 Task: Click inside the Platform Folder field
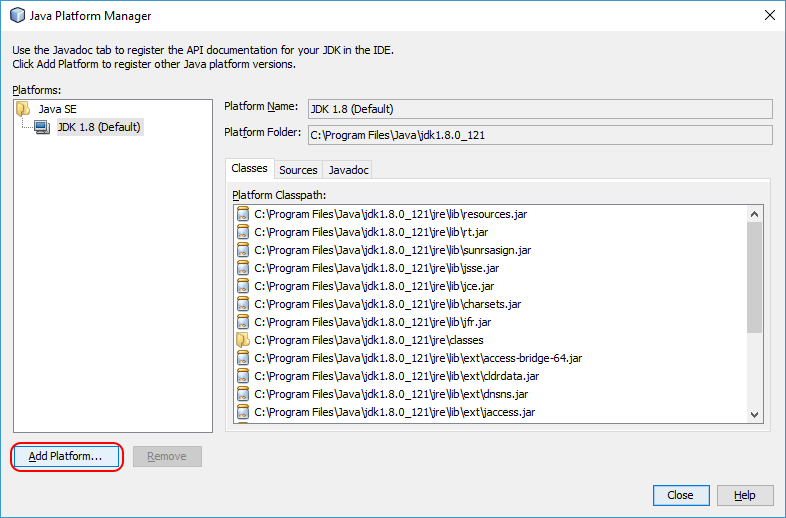[x=538, y=135]
